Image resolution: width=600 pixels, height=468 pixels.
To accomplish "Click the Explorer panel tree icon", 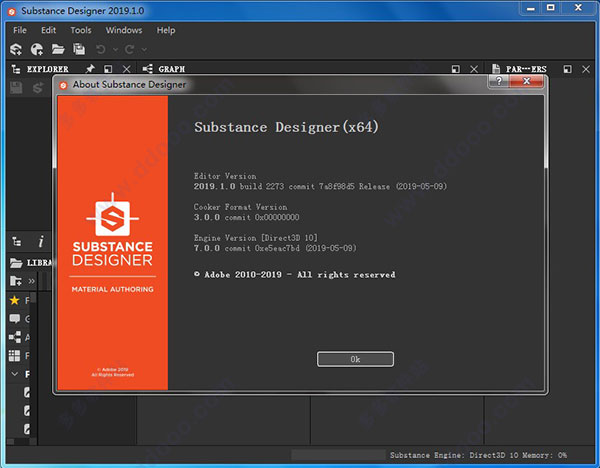I will (x=16, y=69).
